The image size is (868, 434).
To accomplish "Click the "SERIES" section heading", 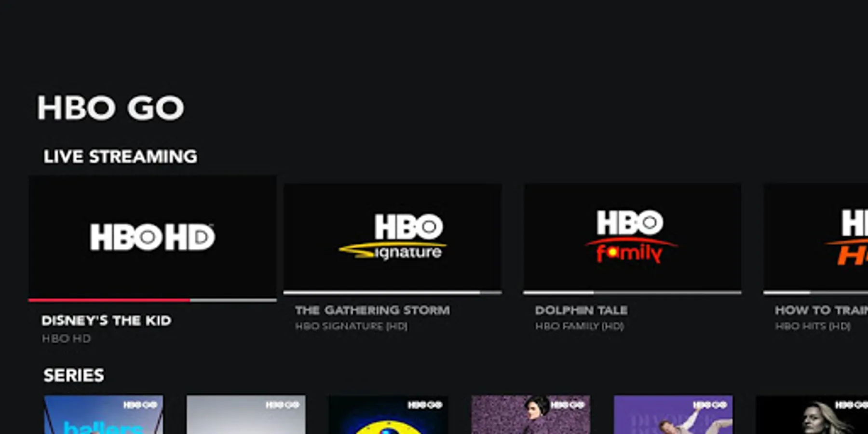I will tap(74, 375).
